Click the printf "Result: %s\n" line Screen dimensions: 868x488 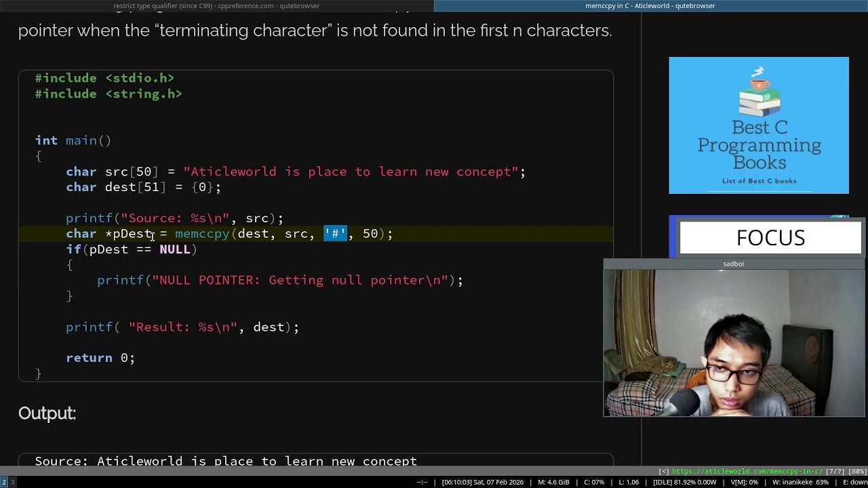(182, 327)
